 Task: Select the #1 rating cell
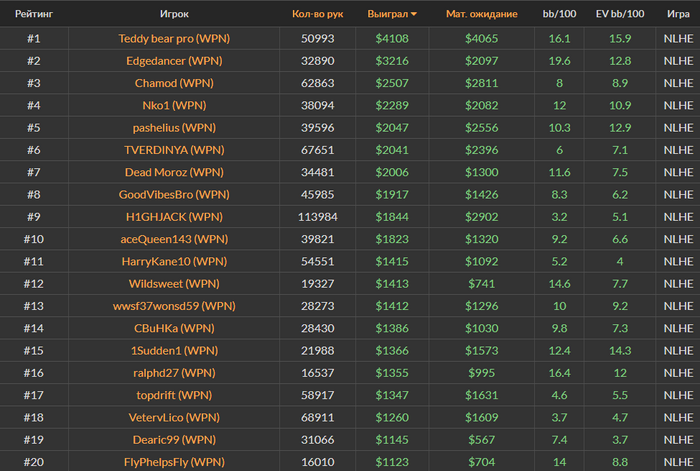coord(34,38)
